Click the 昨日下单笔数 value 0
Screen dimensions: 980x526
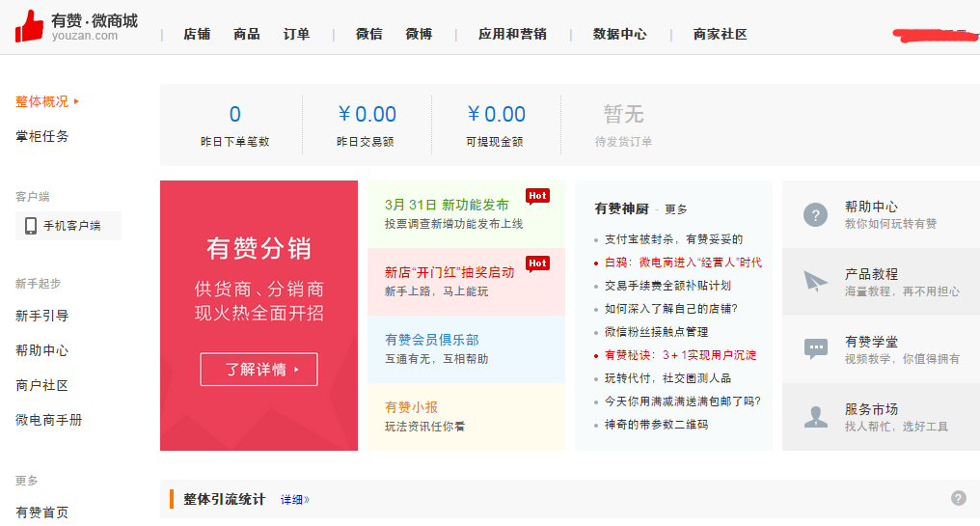coord(235,114)
